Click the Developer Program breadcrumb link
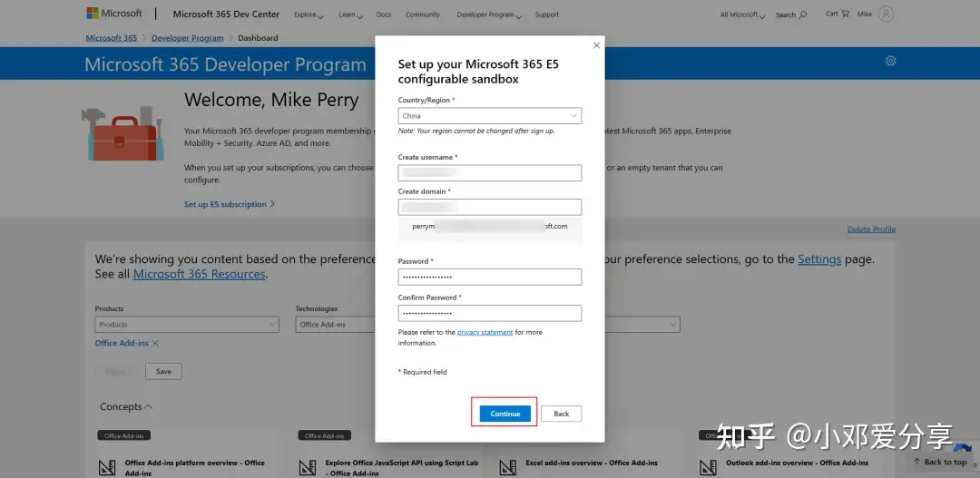 tap(188, 38)
